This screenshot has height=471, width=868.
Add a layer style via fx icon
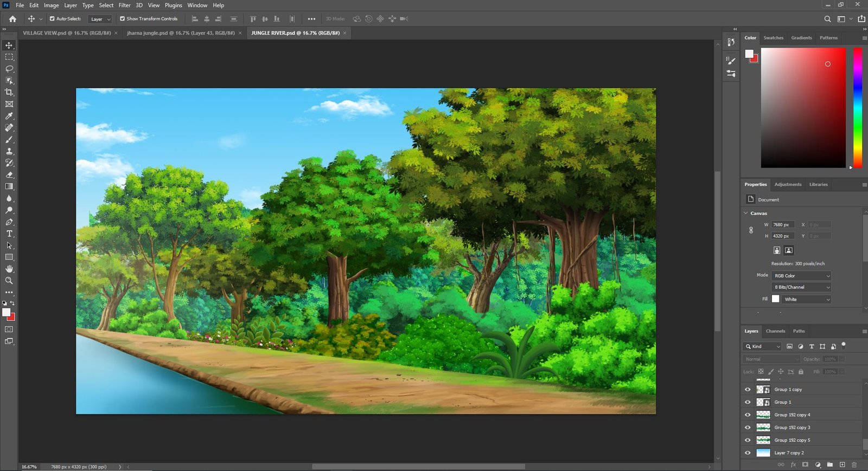[793, 464]
